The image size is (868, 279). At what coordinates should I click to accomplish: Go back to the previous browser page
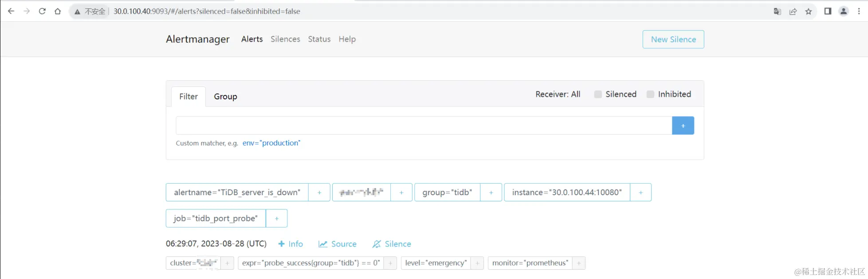click(x=11, y=11)
